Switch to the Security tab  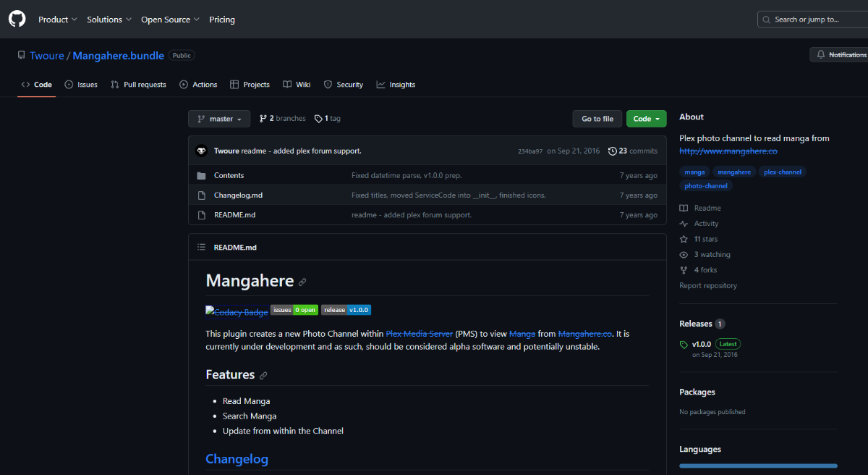[344, 85]
